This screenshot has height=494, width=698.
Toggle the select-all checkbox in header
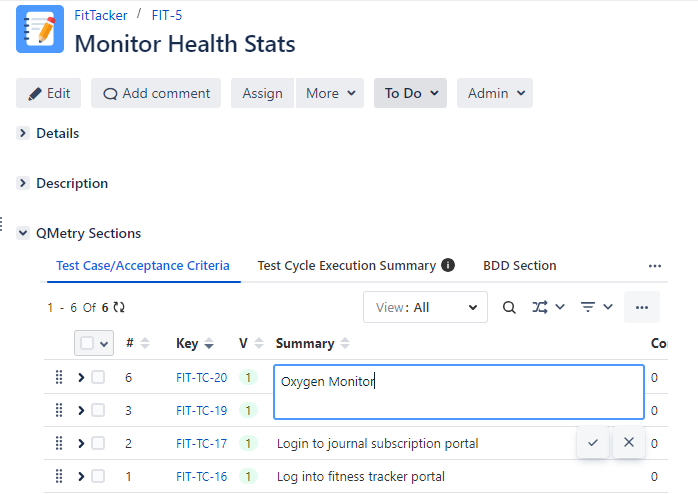tap(87, 343)
